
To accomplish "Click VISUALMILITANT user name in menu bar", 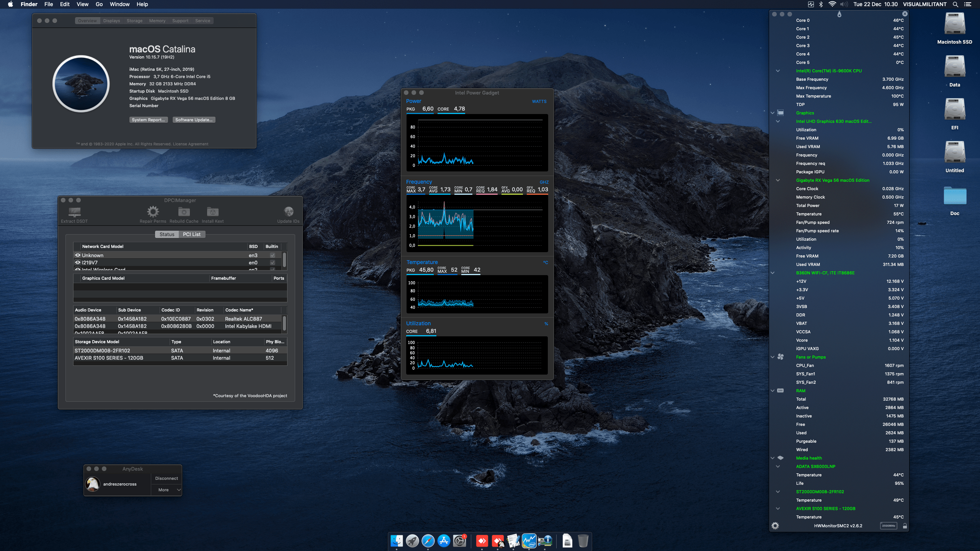I will (925, 4).
